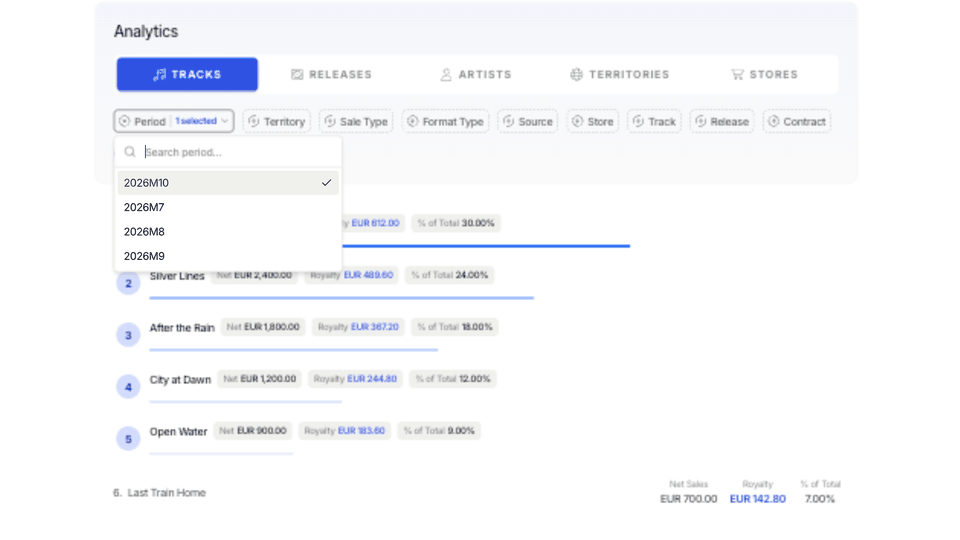
Task: Open the Sale Type filter
Action: [356, 122]
